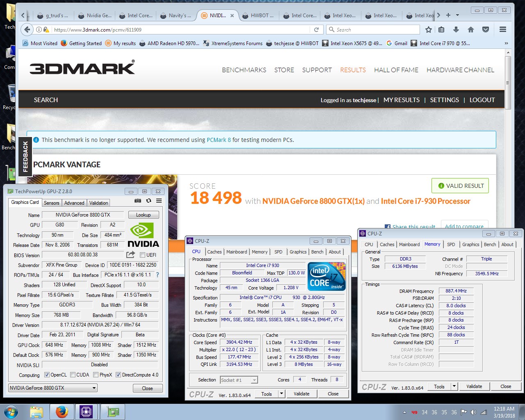Open the Firefox bookmarks list icon
The width and height of the screenshot is (525, 420).
pos(441,30)
